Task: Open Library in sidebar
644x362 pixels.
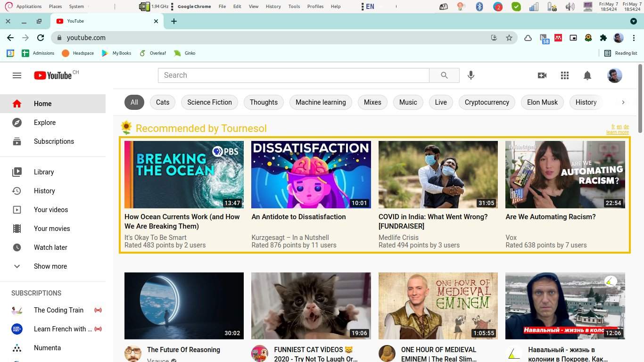Action: coord(53,172)
